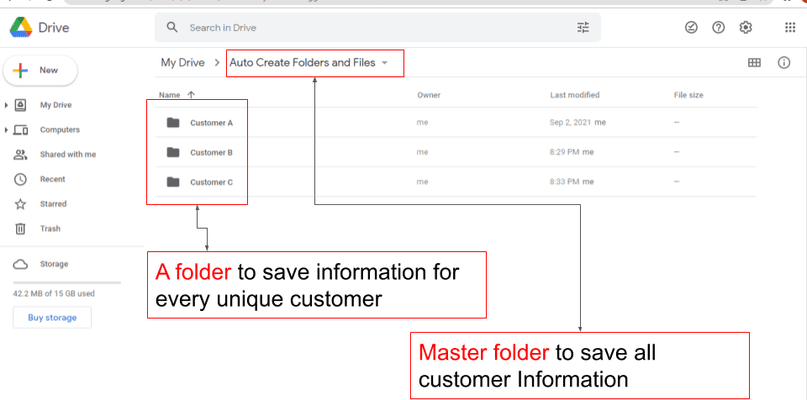Click the Storage cloud icon
Image resolution: width=807 pixels, height=400 pixels.
[20, 264]
